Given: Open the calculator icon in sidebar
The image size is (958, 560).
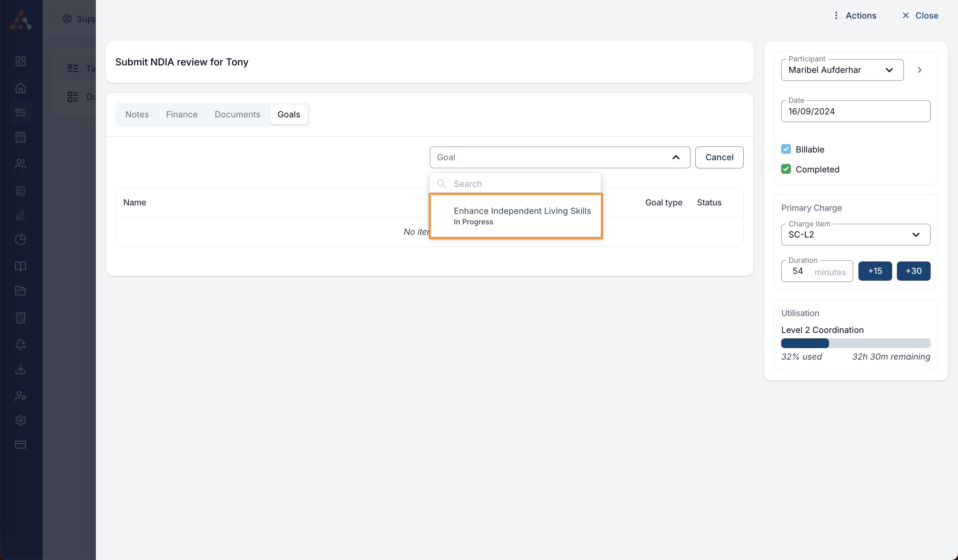Looking at the screenshot, I should pos(21,317).
